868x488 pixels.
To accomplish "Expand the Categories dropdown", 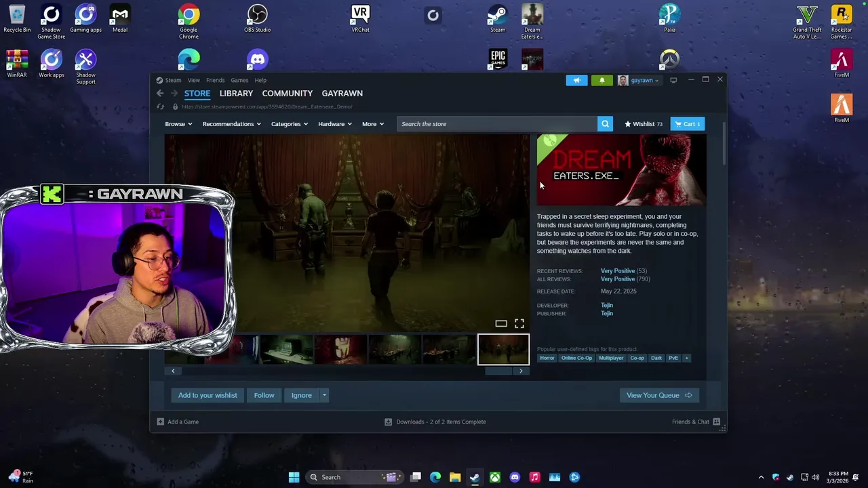I will 290,124.
